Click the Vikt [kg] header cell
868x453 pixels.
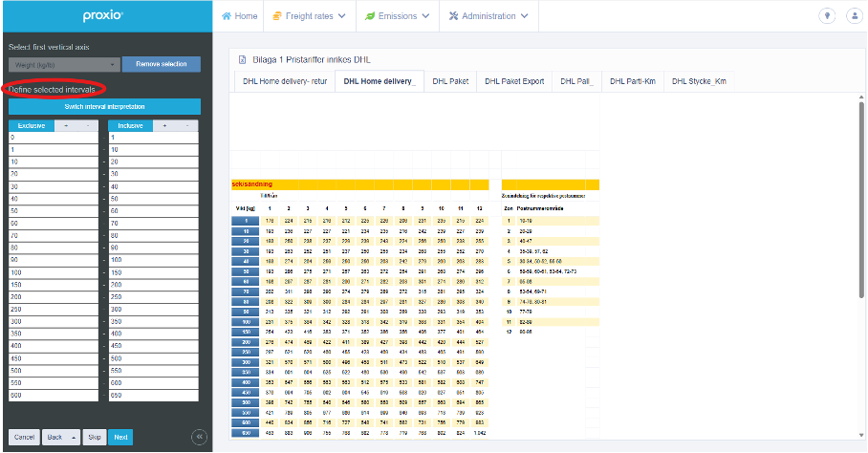tap(246, 208)
